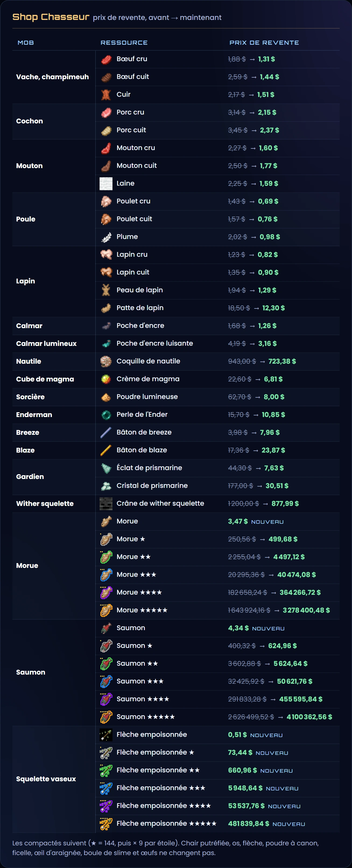Click the PRIX DE REVENTE column header
The height and width of the screenshot is (868, 352).
(x=264, y=43)
